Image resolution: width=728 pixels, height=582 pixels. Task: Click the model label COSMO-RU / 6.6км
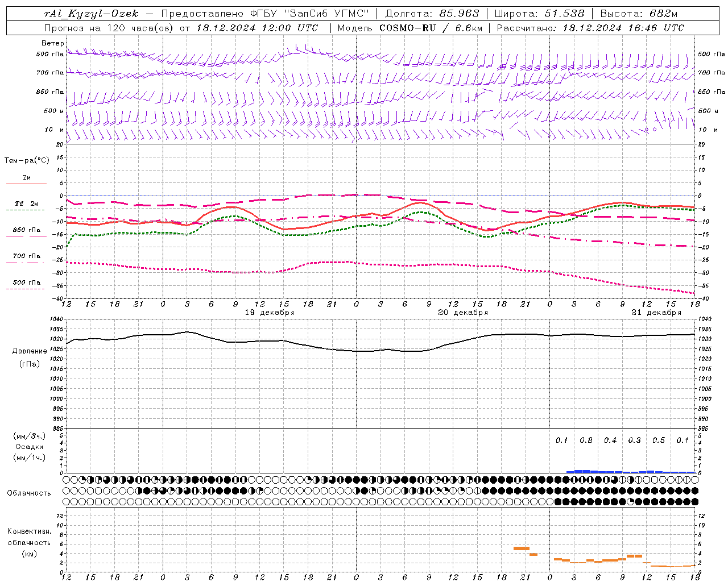pos(431,28)
